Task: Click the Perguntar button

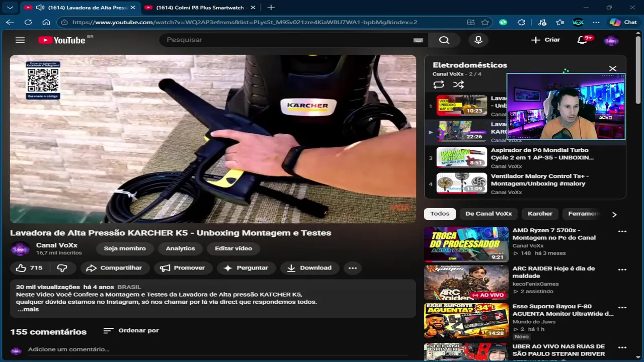Action: coord(246,268)
